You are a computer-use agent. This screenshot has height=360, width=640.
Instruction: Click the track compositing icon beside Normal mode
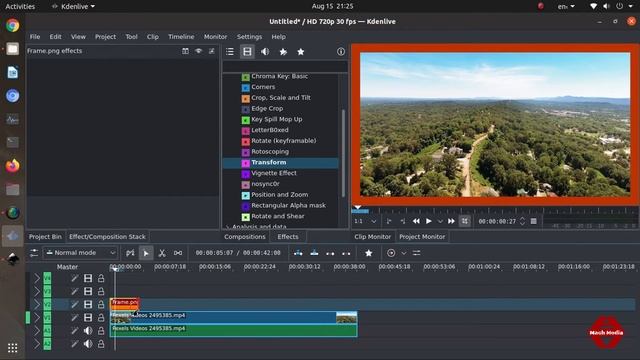pyautogui.click(x=130, y=253)
